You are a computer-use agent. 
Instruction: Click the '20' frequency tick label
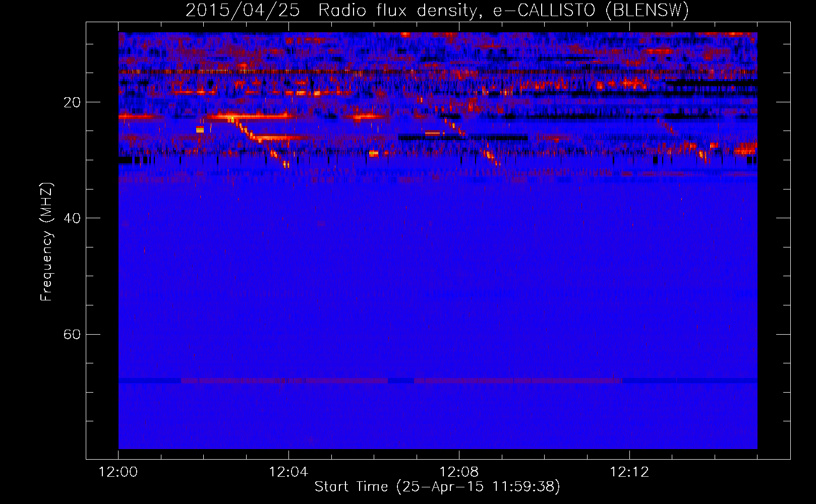point(72,102)
